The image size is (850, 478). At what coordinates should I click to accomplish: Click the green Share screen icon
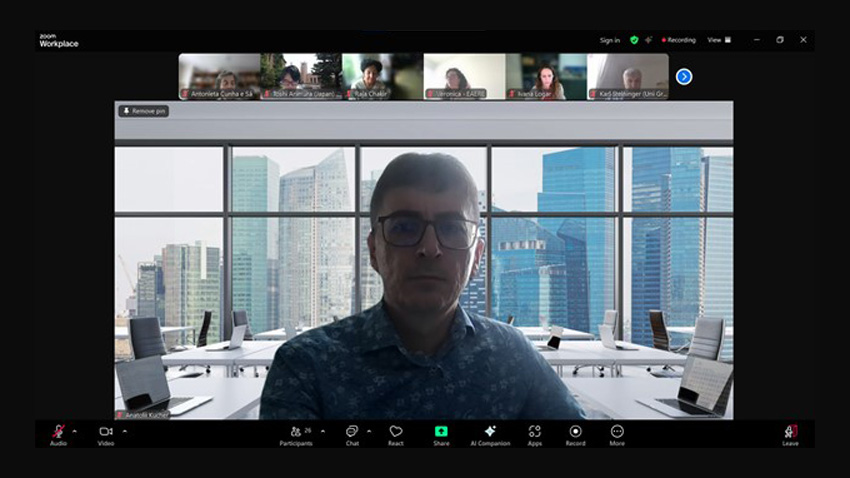441,432
